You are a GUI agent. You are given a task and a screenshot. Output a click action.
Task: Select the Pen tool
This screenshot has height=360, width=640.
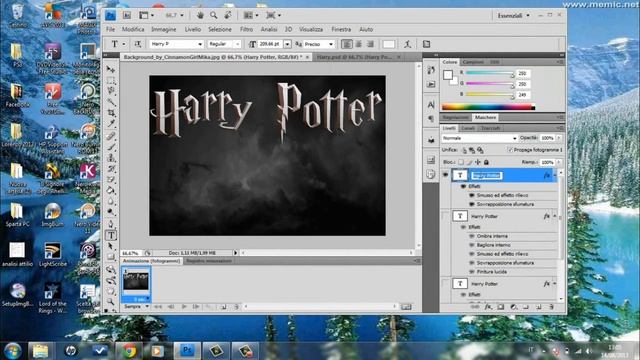[x=111, y=224]
